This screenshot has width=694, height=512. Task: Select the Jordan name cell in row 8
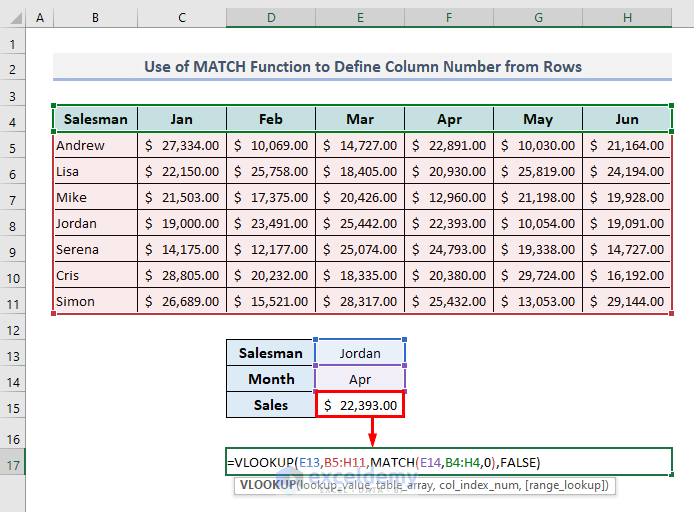pyautogui.click(x=96, y=223)
